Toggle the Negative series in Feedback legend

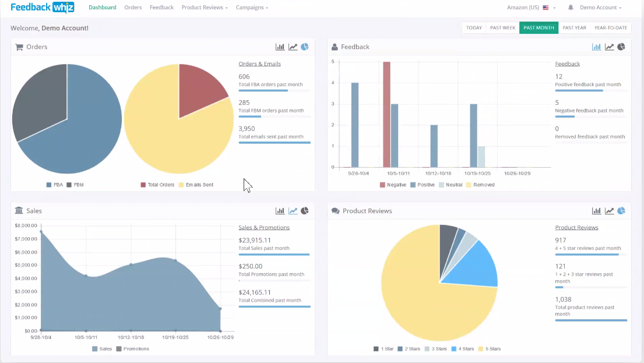[393, 185]
